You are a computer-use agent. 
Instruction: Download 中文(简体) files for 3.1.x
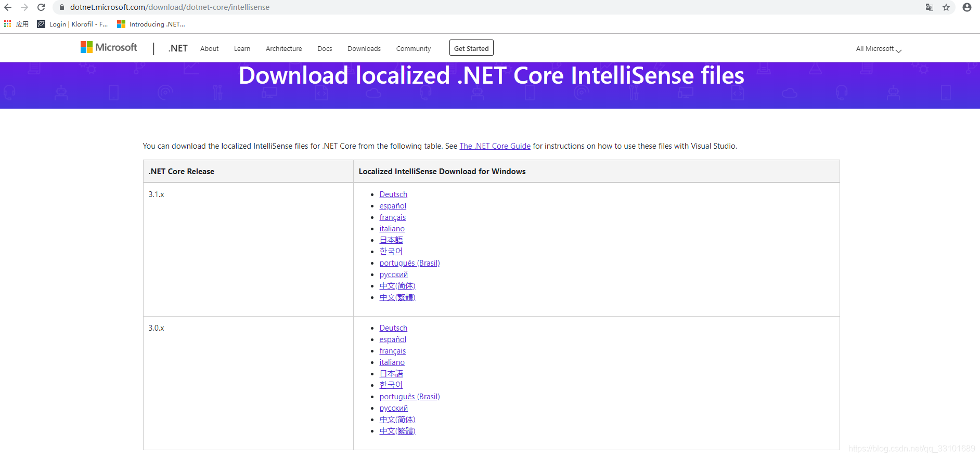tap(397, 286)
